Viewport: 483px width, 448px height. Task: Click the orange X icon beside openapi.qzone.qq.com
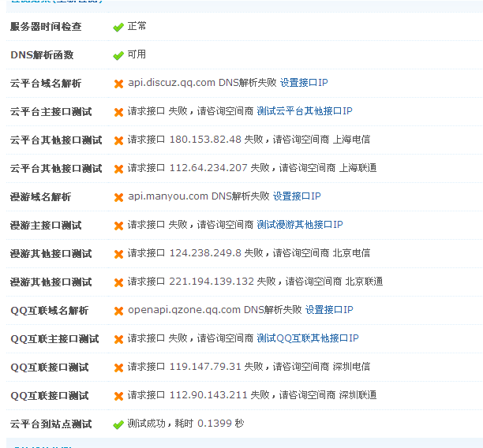click(x=118, y=311)
